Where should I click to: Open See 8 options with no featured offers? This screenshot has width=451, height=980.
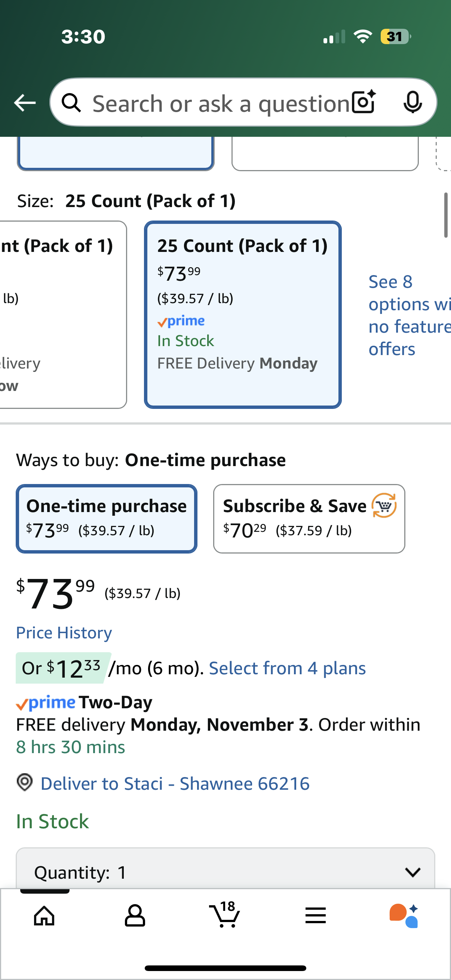[x=407, y=315]
